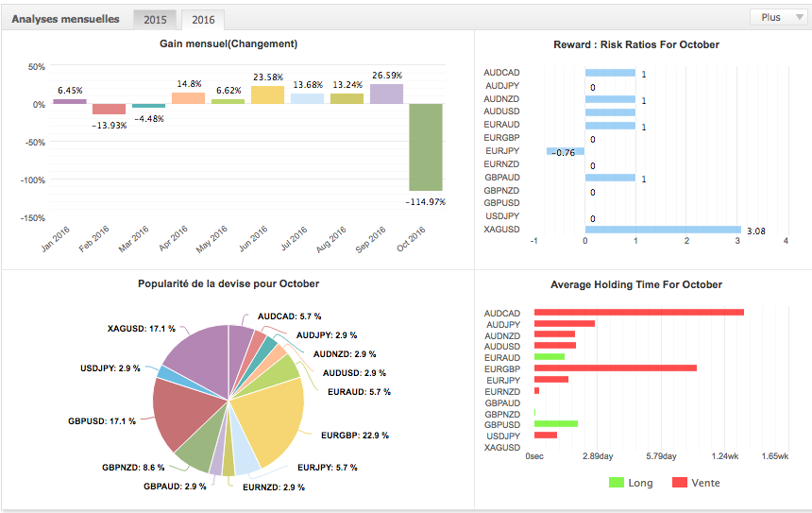Open the Plus dropdown menu
The width and height of the screenshot is (812, 513).
[781, 17]
